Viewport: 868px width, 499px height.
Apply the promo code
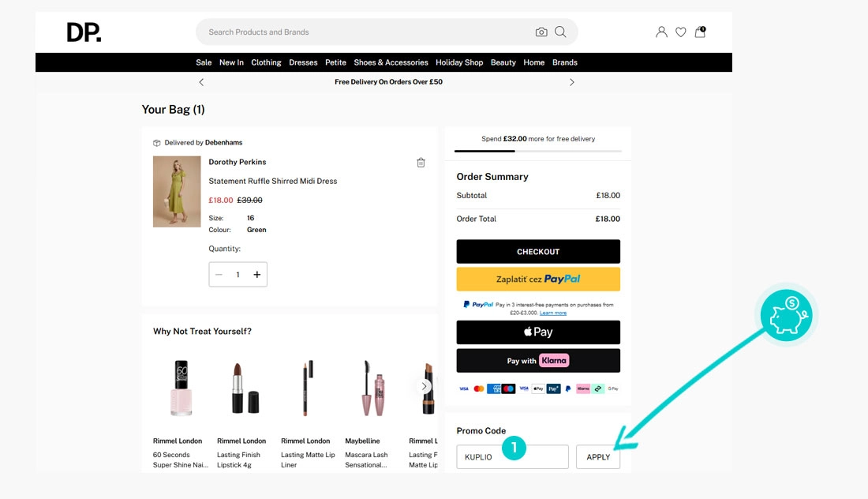(x=598, y=457)
